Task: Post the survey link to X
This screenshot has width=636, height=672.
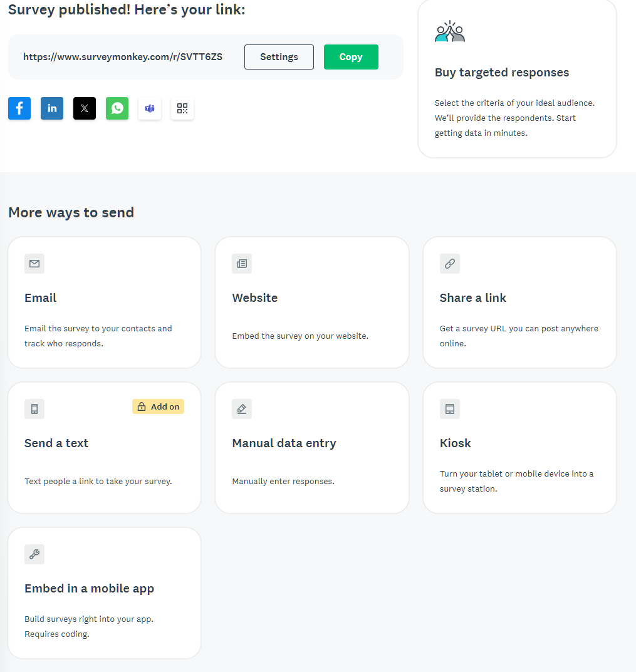Action: 84,108
